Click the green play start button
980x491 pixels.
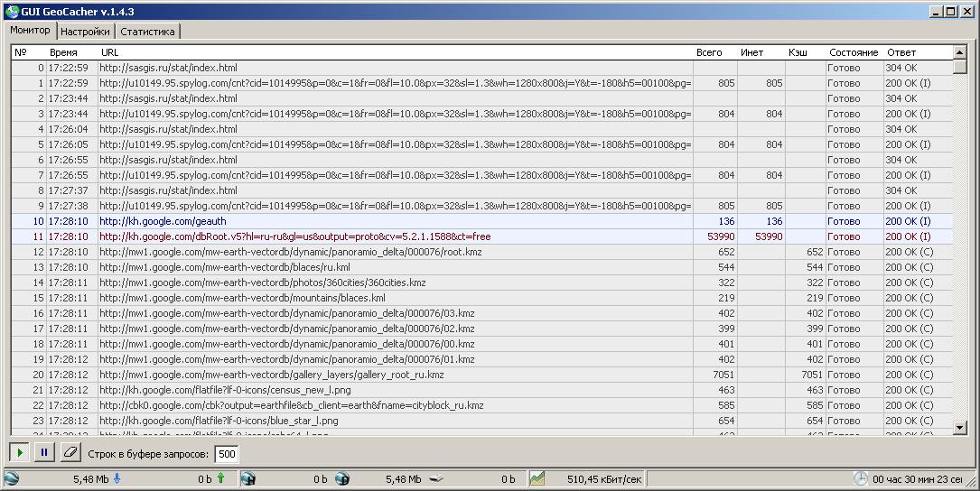tap(20, 453)
